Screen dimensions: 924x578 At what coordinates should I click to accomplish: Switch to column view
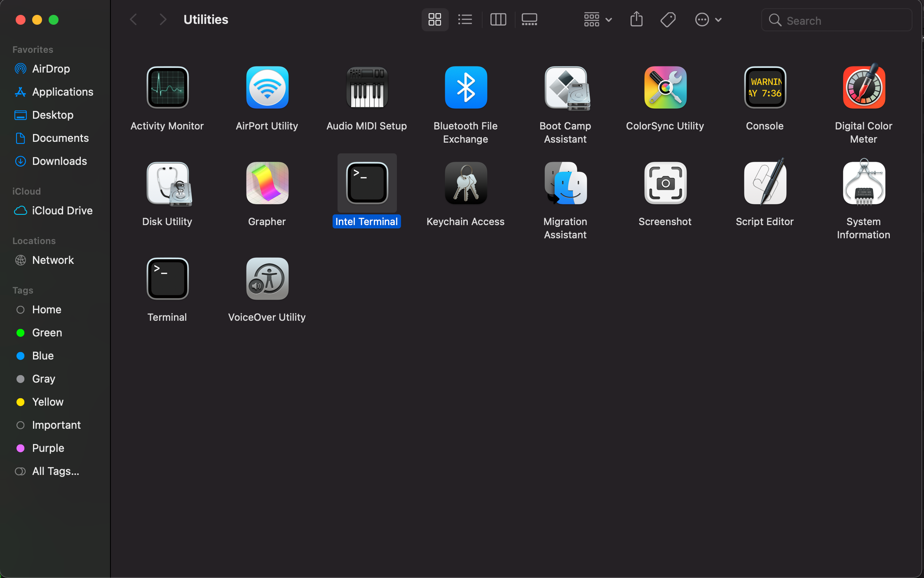tap(498, 19)
